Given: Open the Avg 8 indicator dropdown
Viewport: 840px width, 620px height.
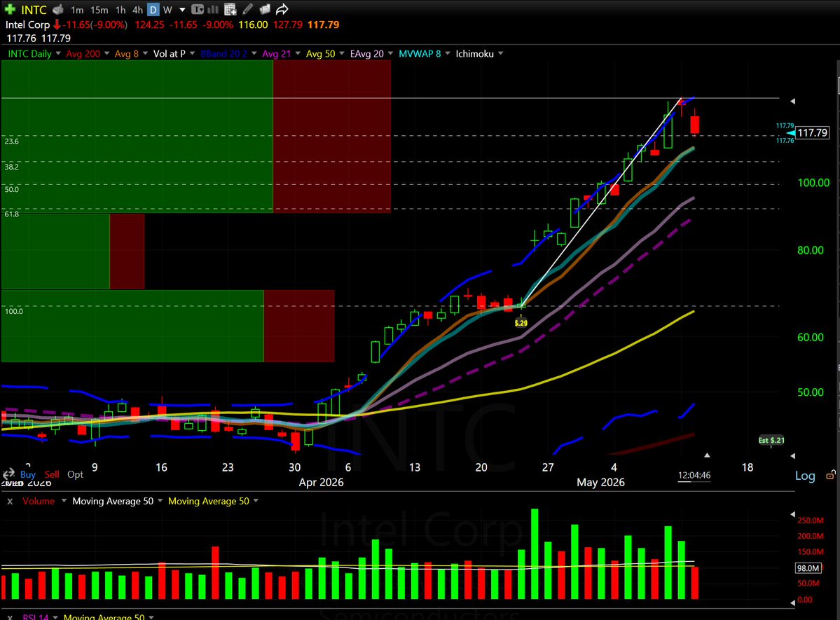Looking at the screenshot, I should [145, 53].
